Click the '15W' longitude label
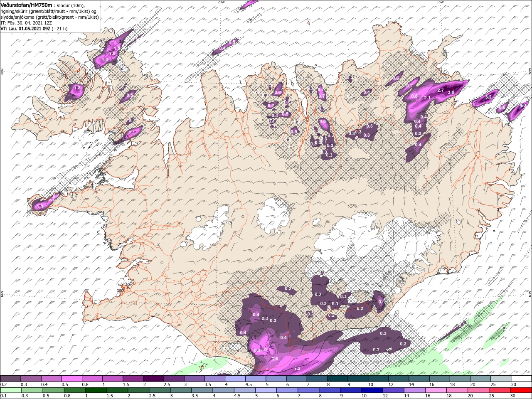 440,2
